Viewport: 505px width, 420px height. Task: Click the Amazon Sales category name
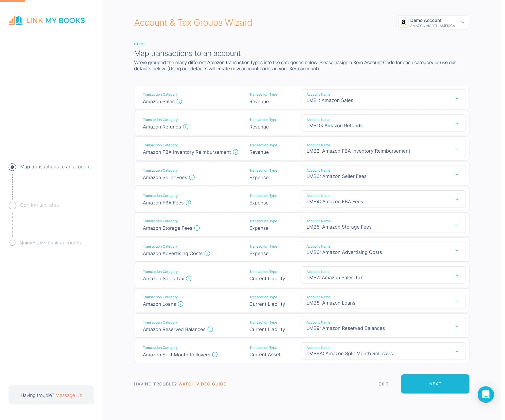click(159, 101)
